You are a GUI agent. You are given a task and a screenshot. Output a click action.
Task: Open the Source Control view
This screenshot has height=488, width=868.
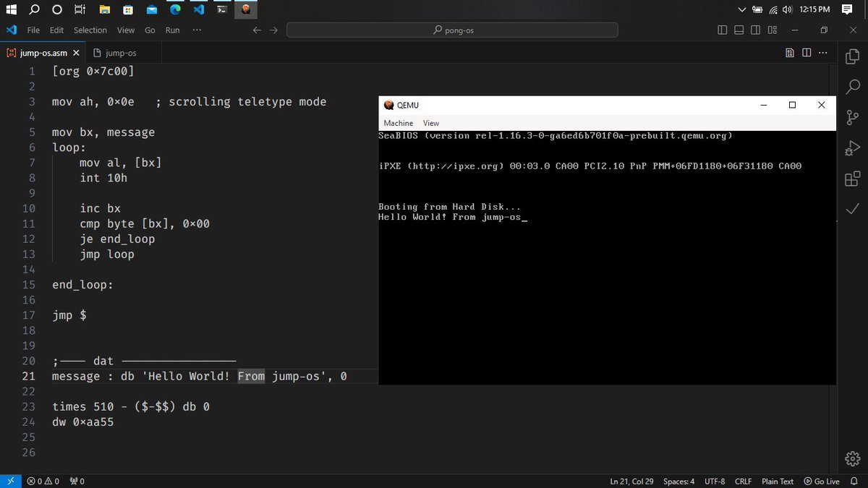click(852, 118)
